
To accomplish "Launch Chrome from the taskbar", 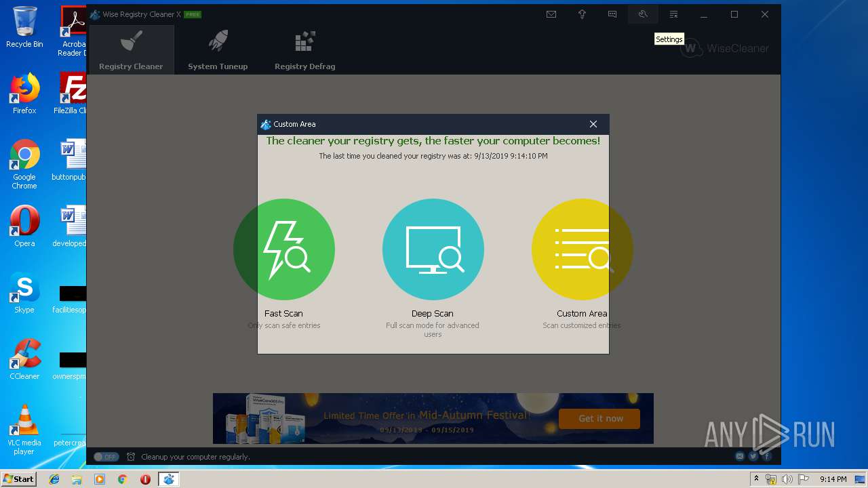I will [122, 479].
